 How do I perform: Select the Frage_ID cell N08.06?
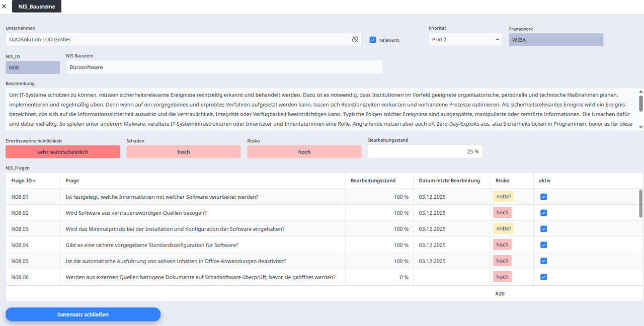point(33,277)
